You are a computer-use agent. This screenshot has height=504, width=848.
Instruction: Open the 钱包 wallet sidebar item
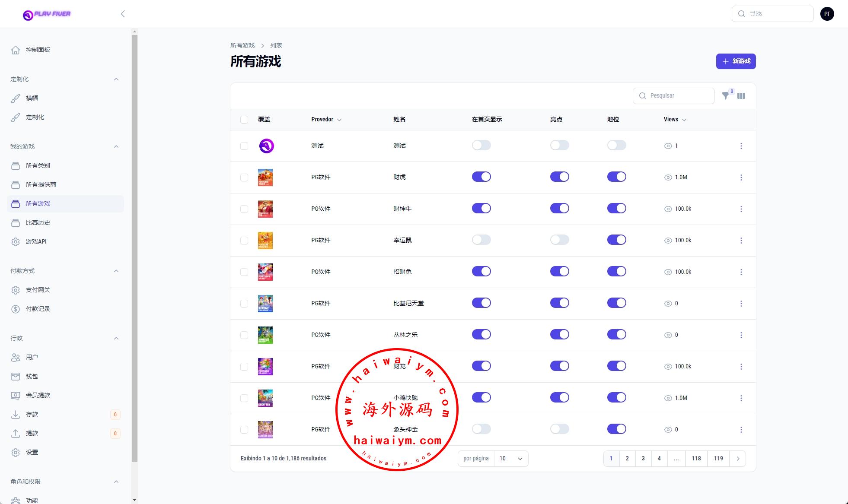click(32, 376)
